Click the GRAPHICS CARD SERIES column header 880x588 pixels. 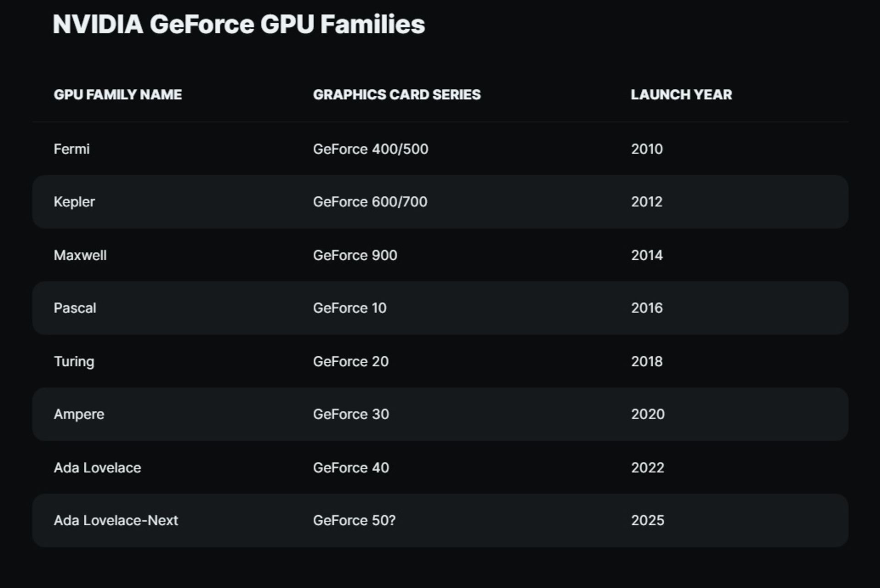(397, 94)
